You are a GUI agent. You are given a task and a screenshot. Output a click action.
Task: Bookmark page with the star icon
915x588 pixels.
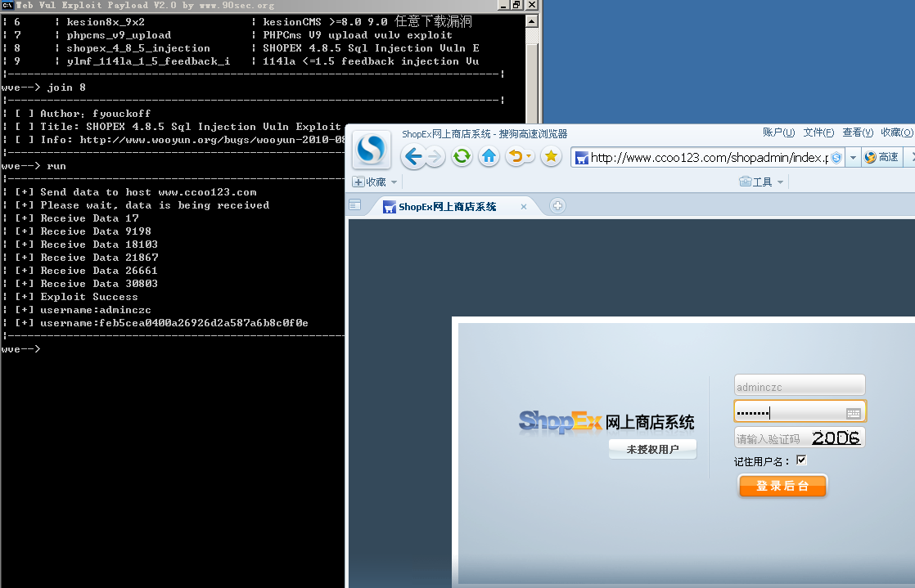[551, 155]
